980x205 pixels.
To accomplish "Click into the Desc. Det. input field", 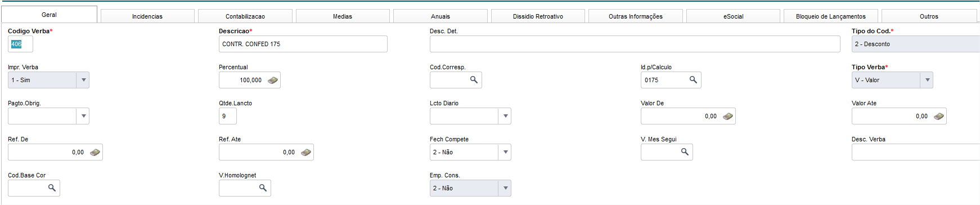I will 635,44.
